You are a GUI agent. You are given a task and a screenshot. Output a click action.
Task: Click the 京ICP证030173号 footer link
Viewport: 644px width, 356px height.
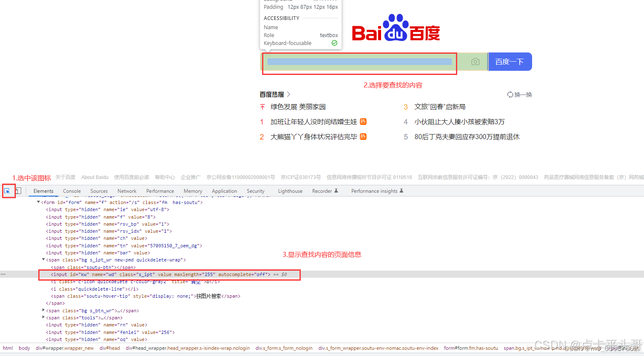pyautogui.click(x=301, y=177)
